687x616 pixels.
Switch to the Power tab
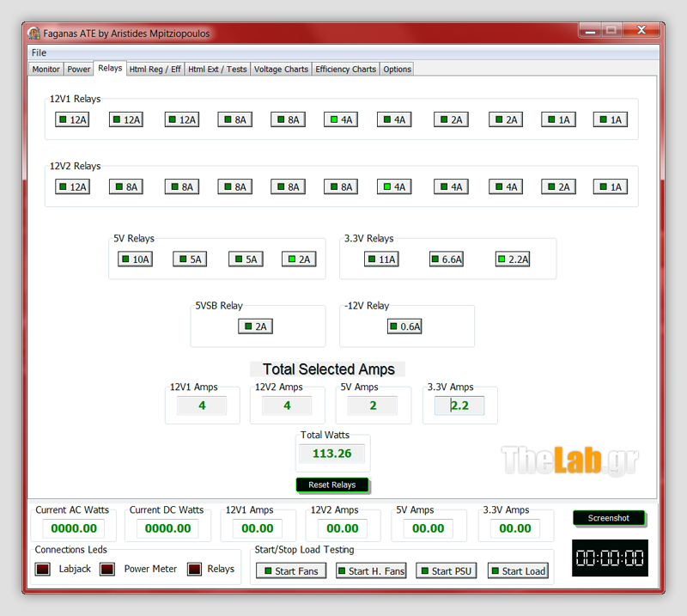[x=79, y=70]
